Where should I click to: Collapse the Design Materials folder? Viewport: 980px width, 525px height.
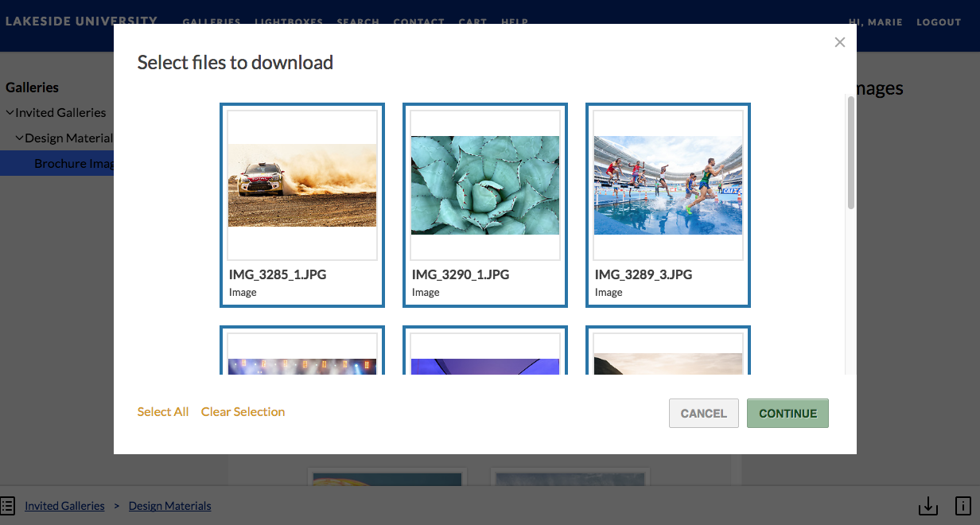point(20,138)
